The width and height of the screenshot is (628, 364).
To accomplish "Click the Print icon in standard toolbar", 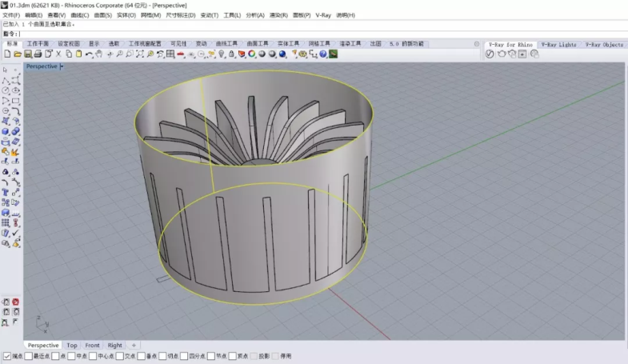I will (x=38, y=54).
